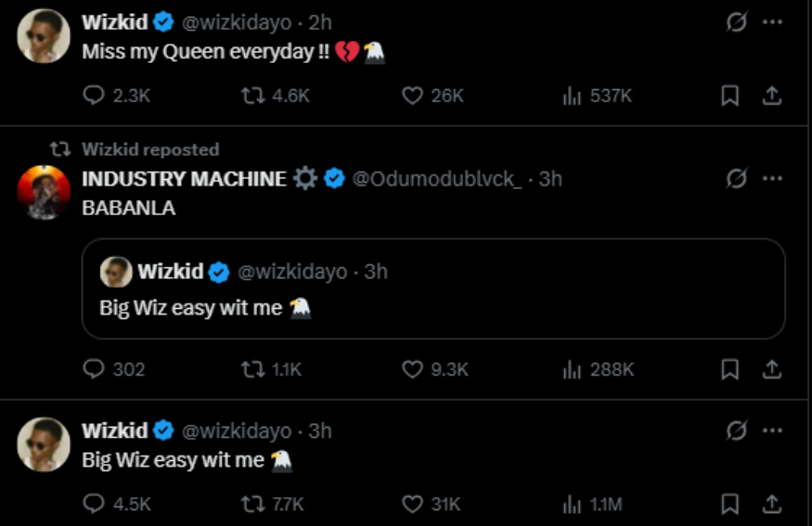View analytics of the 1.1M views tweet
Image resolution: width=812 pixels, height=526 pixels.
[x=573, y=504]
